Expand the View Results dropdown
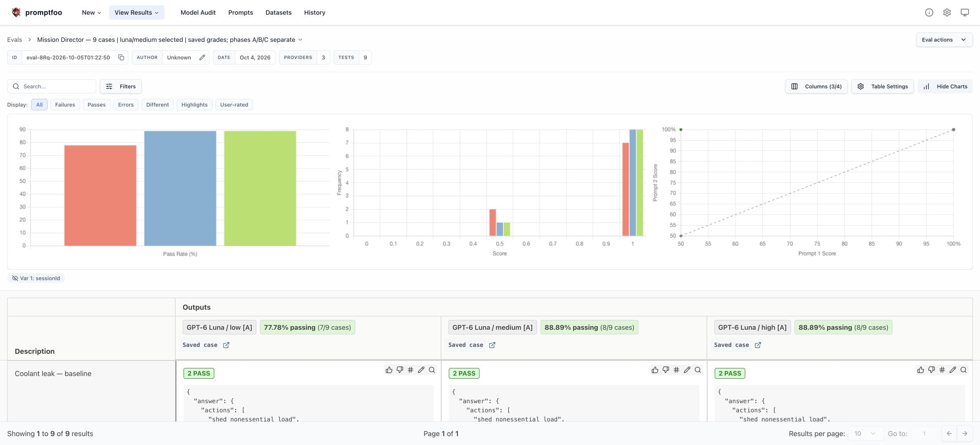This screenshot has width=980, height=445. (x=137, y=12)
